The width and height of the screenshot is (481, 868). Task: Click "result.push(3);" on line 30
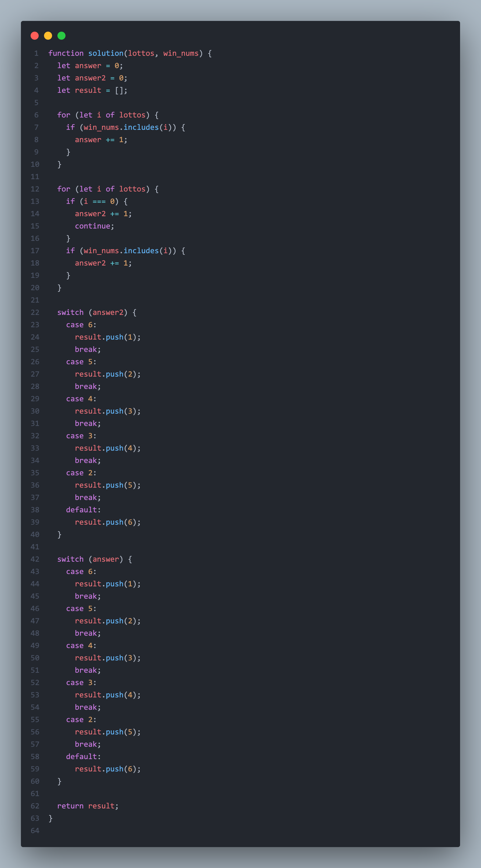[x=108, y=411]
